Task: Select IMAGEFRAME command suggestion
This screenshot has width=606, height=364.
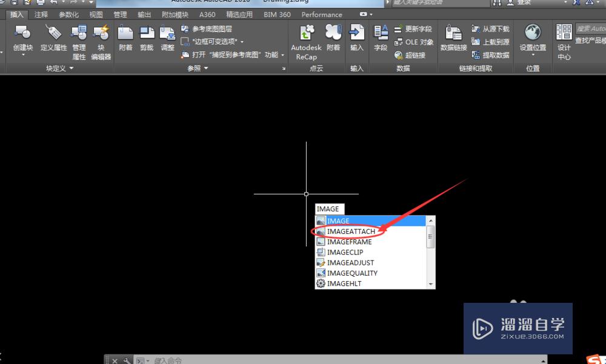Action: (371, 242)
